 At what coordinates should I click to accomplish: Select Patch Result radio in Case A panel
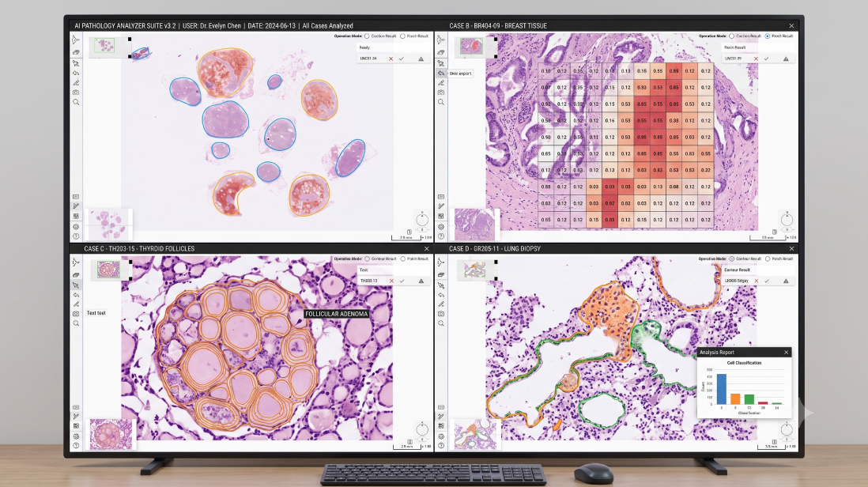402,36
